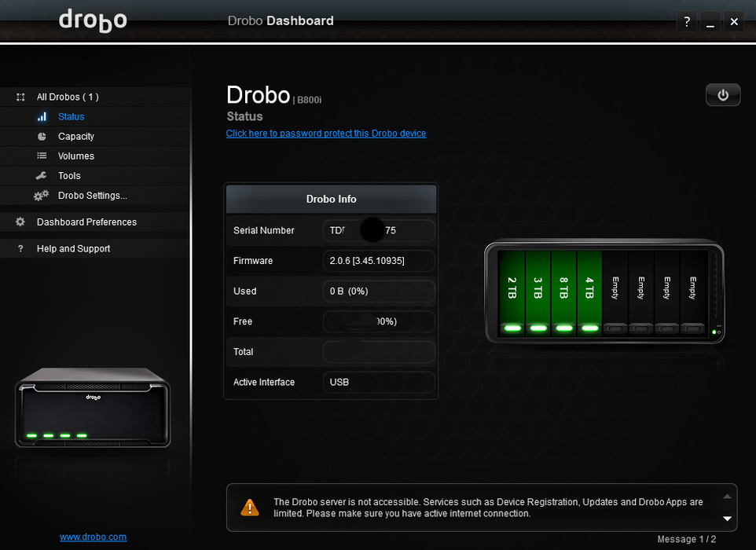Click the All Drobos grid icon
Screen dimensions: 756x550
pos(20,97)
